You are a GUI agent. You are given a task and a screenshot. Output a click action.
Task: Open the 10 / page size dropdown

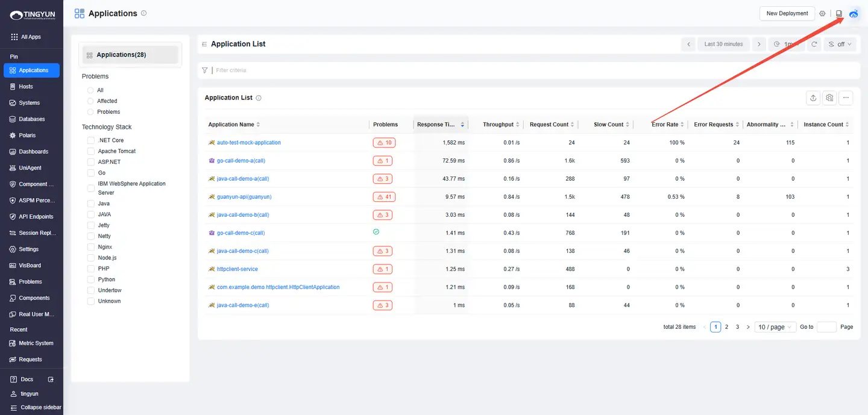point(775,327)
